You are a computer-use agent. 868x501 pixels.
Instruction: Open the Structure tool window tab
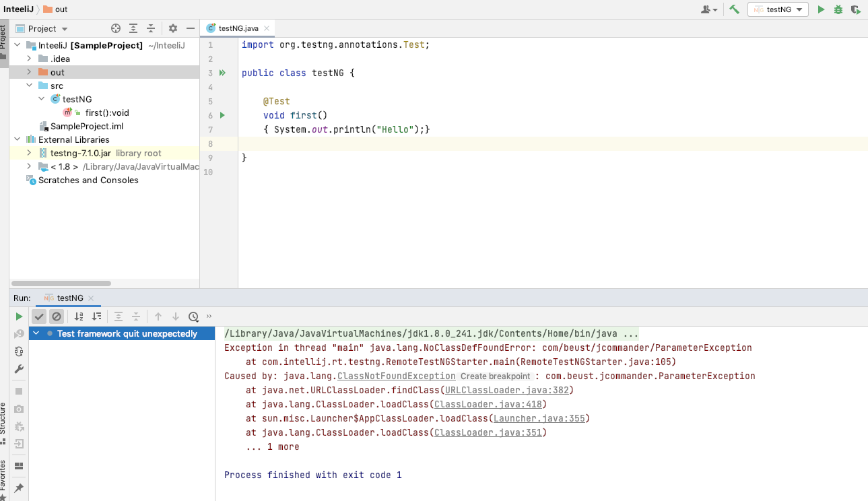click(3, 422)
